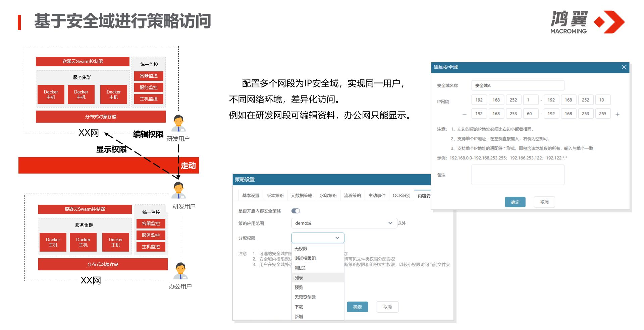The height and width of the screenshot is (330, 644).
Task: Go to the OCR识别 tab
Action: coord(401,196)
